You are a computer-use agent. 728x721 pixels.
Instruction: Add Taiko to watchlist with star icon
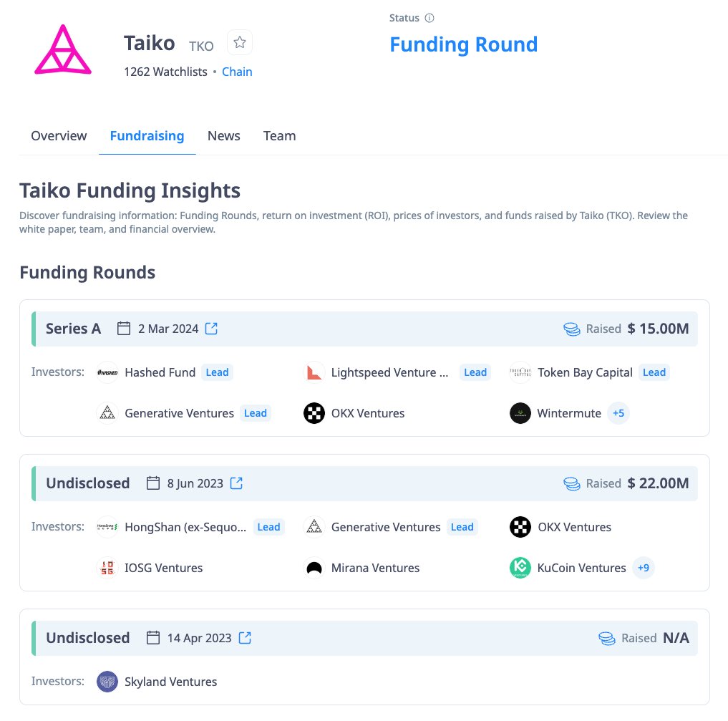240,43
